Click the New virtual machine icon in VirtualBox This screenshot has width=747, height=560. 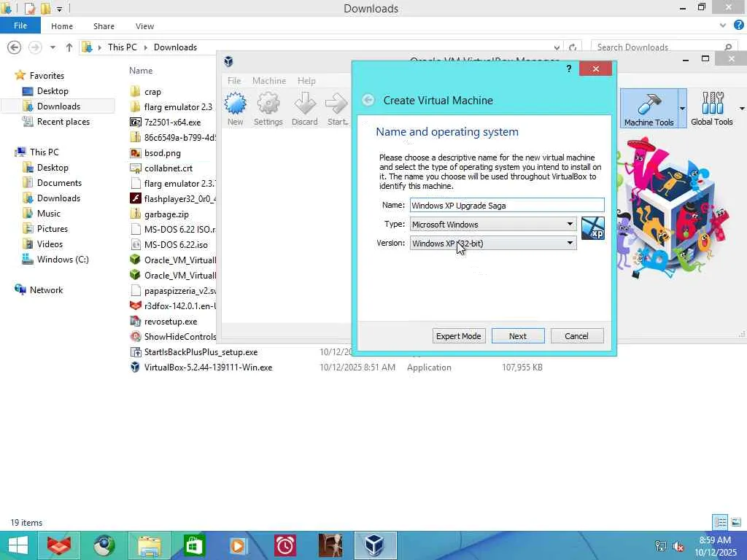pos(236,109)
